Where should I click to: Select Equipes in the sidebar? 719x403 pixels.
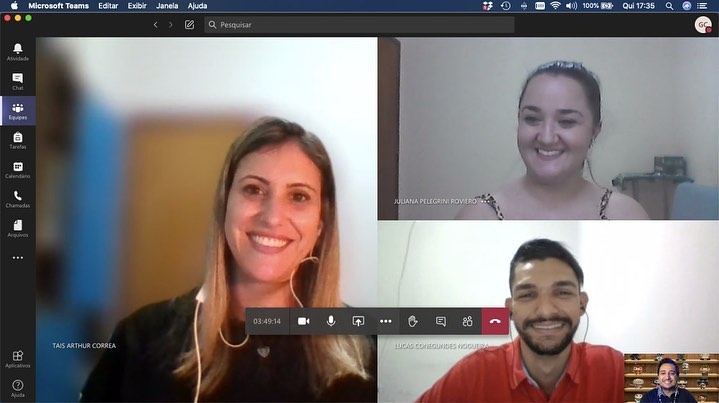(17, 111)
